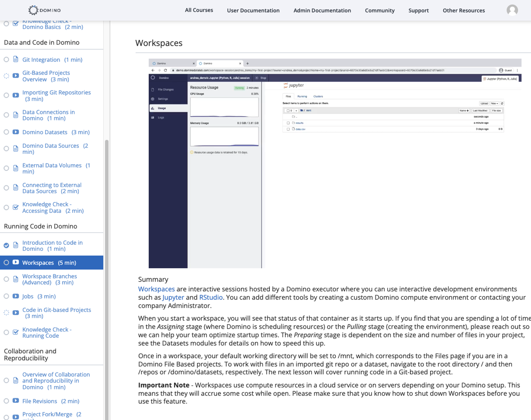Toggle completion circle for Git Integration
The height and width of the screenshot is (420, 531).
coord(6,59)
